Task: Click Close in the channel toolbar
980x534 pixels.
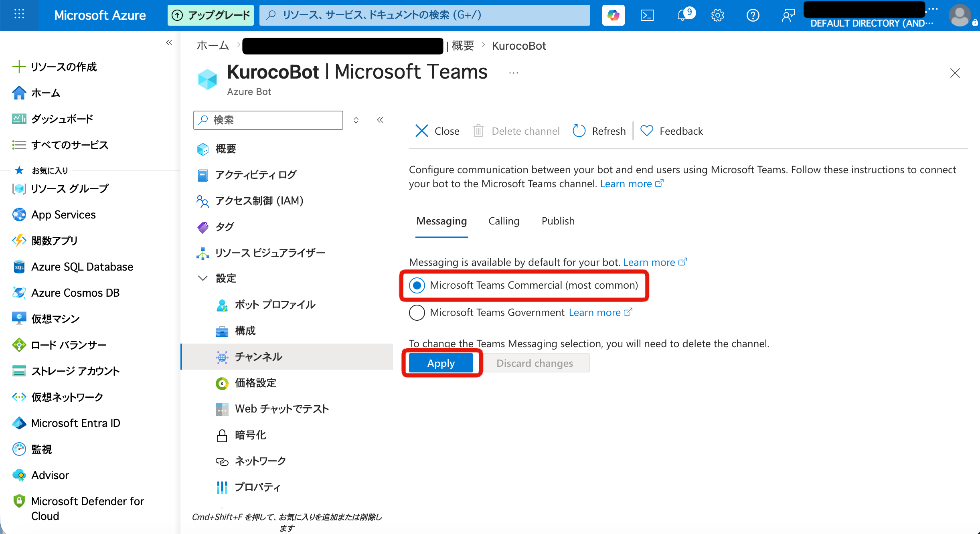Action: pyautogui.click(x=437, y=131)
